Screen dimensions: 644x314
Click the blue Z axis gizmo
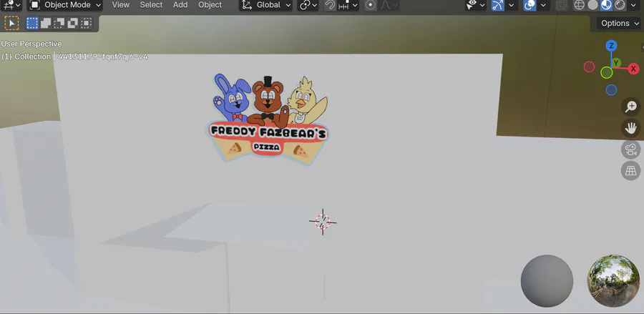[x=612, y=45]
